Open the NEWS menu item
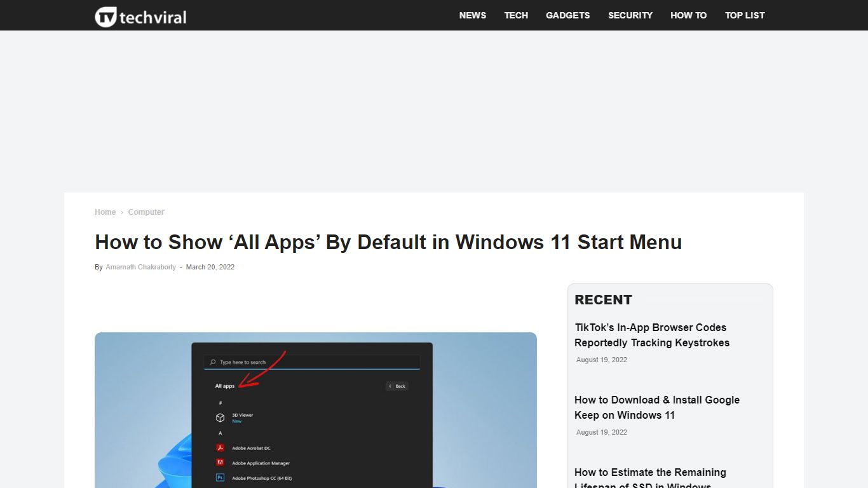Image resolution: width=868 pixels, height=488 pixels. (x=473, y=15)
